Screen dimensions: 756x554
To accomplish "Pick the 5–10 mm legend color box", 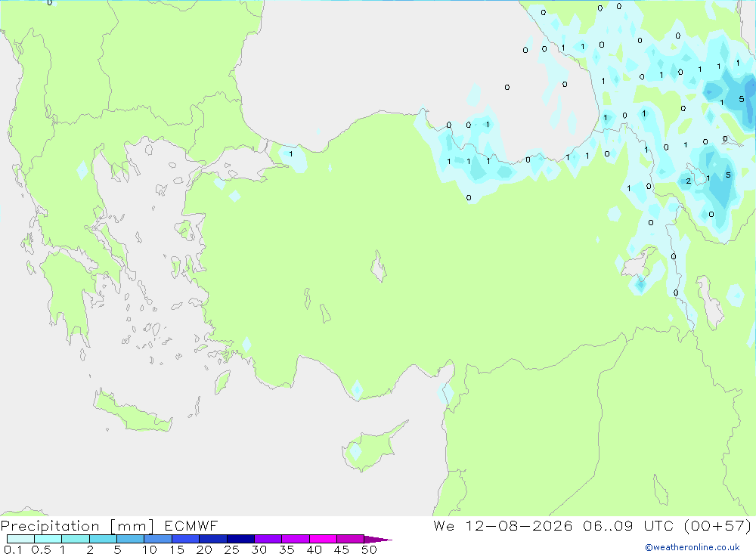I will [x=131, y=539].
